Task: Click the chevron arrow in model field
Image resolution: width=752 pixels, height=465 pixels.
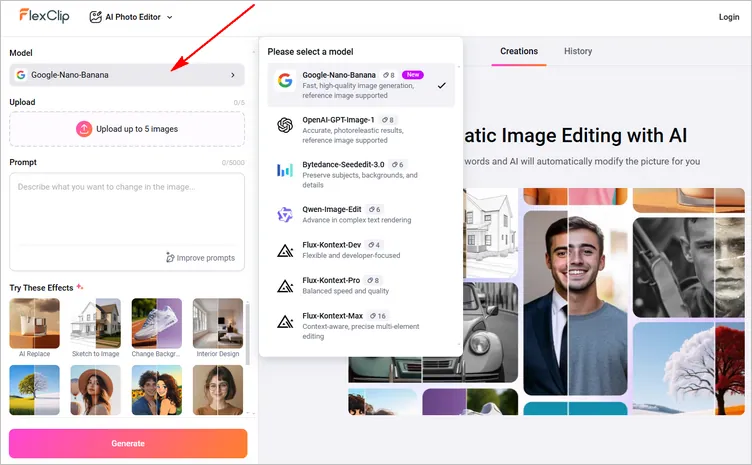Action: 233,75
